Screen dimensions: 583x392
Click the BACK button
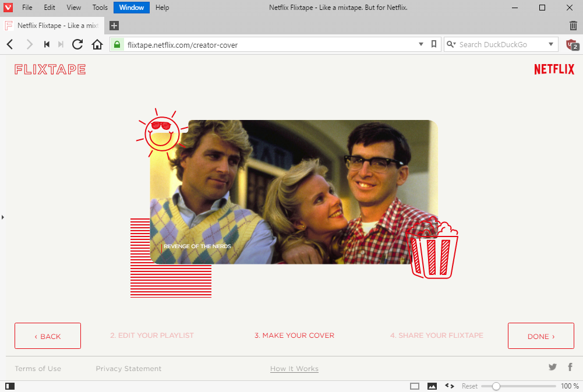tap(48, 336)
